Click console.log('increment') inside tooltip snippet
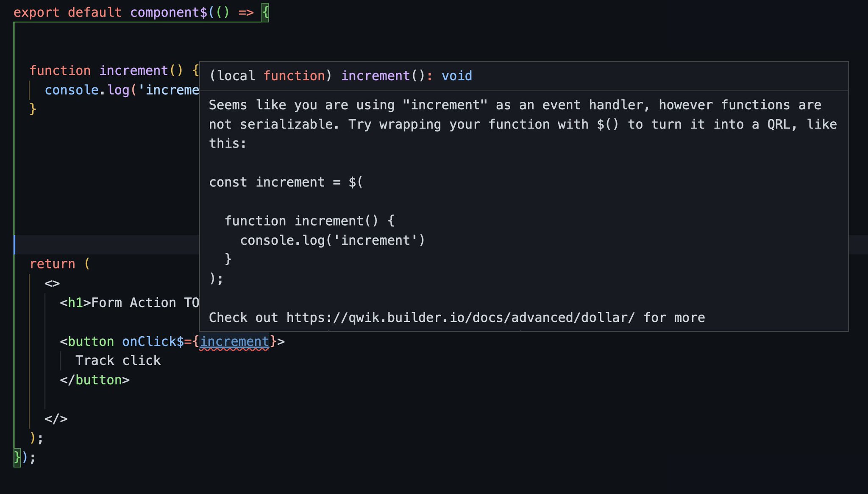 332,240
